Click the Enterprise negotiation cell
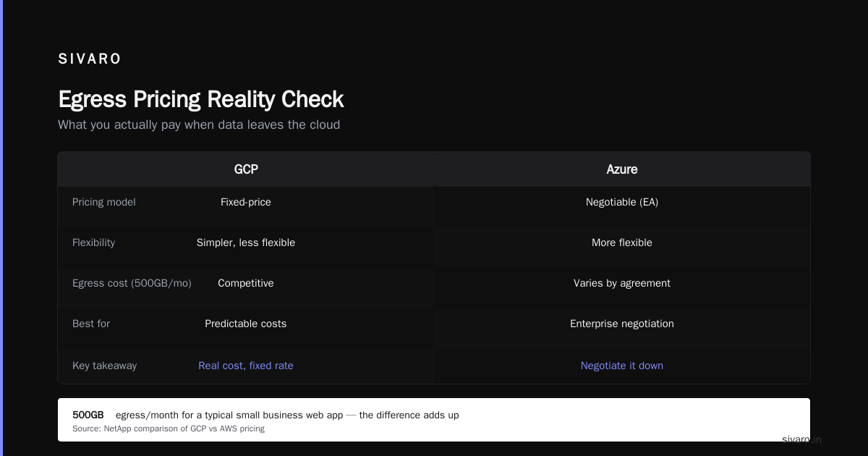868x456 pixels. pos(622,324)
